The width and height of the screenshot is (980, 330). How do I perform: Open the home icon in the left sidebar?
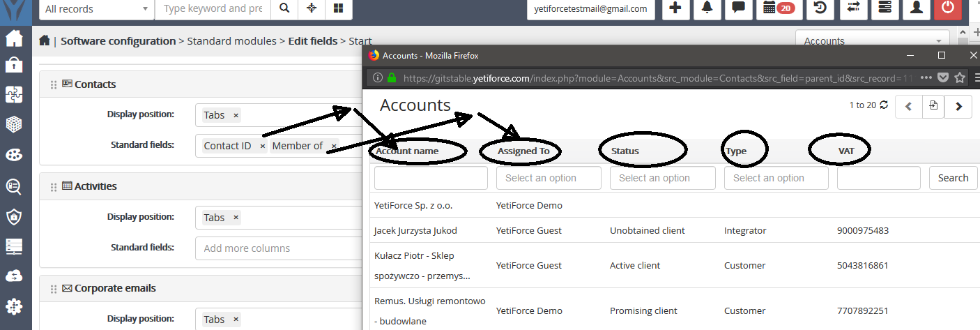point(15,38)
